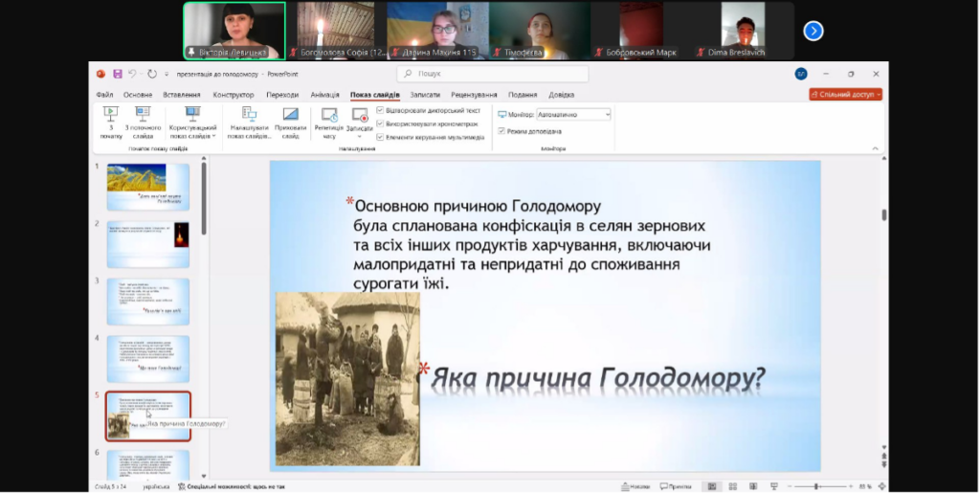Open accessibility checker in status bar
The height and width of the screenshot is (493, 980).
pos(232,486)
